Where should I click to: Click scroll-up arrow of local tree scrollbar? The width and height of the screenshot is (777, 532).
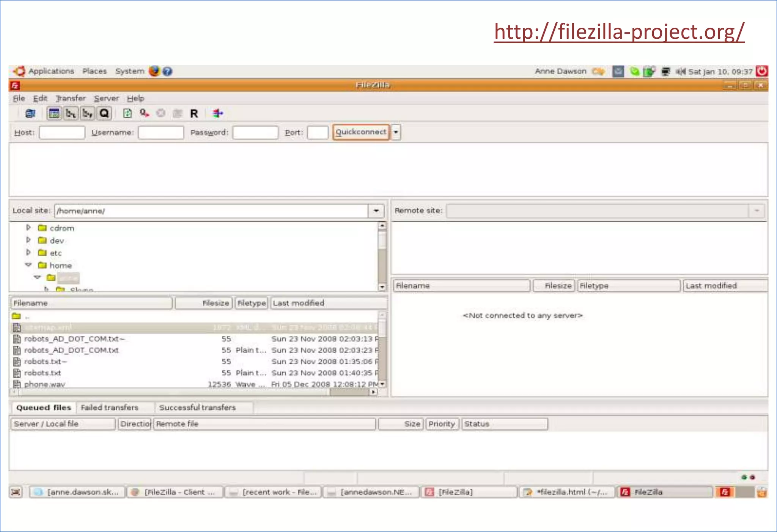[x=382, y=226]
